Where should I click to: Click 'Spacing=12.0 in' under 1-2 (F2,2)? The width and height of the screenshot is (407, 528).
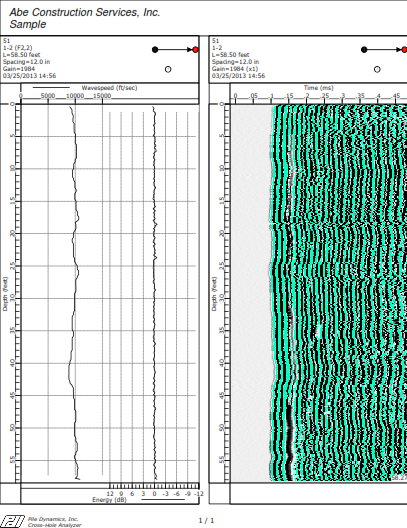coord(27,62)
